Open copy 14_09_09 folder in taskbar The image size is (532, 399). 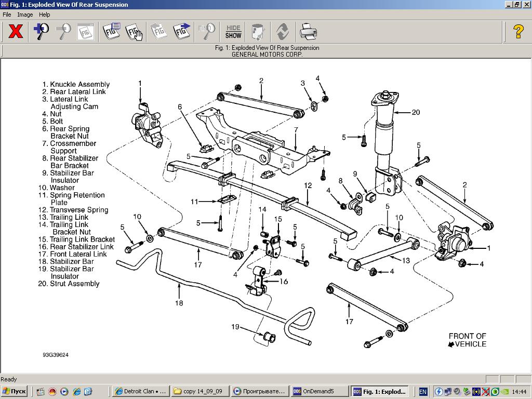(x=199, y=391)
